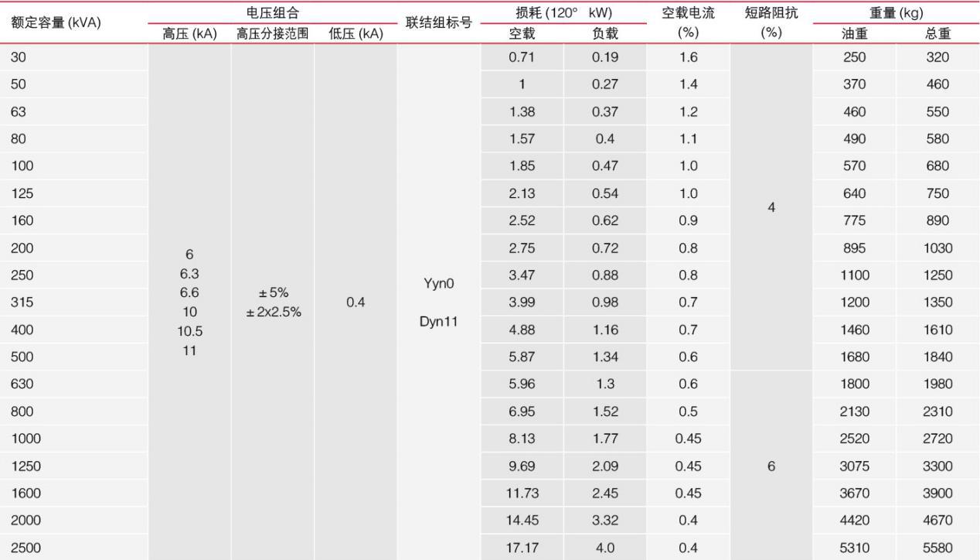Select no-load current 0.5 in 800 row
This screenshot has height=560, width=980.
point(688,411)
